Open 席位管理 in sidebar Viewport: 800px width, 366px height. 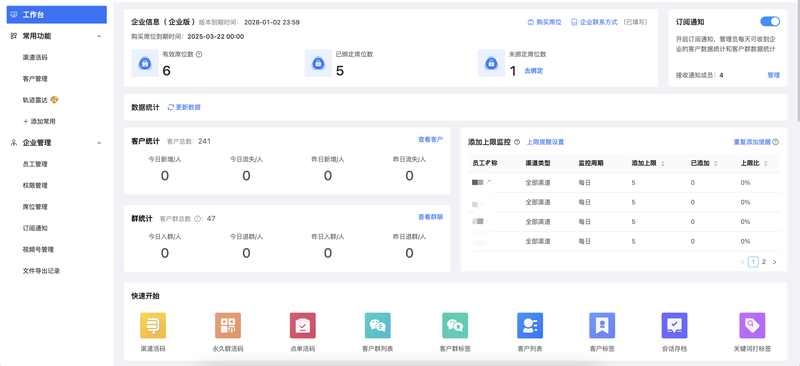[x=35, y=207]
